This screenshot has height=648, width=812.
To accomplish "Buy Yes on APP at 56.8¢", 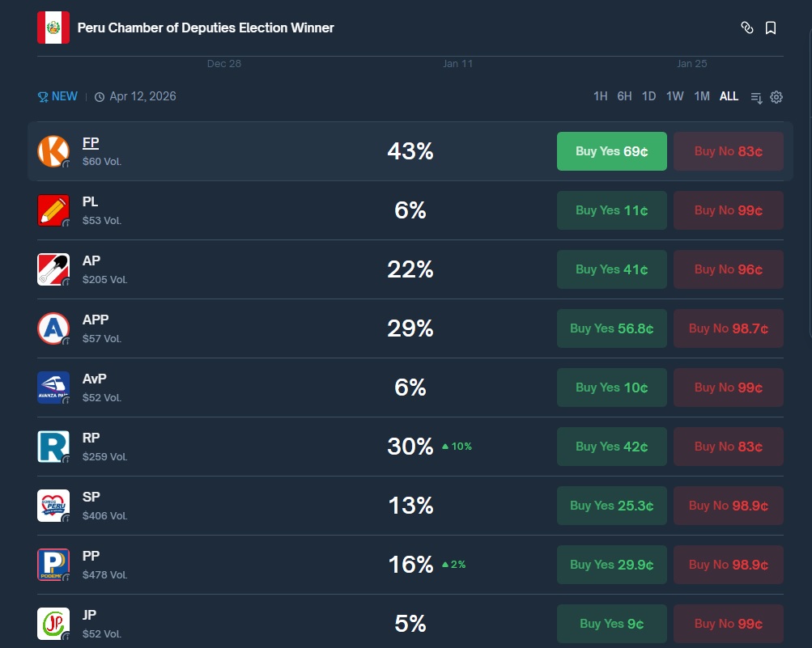I will [x=611, y=328].
